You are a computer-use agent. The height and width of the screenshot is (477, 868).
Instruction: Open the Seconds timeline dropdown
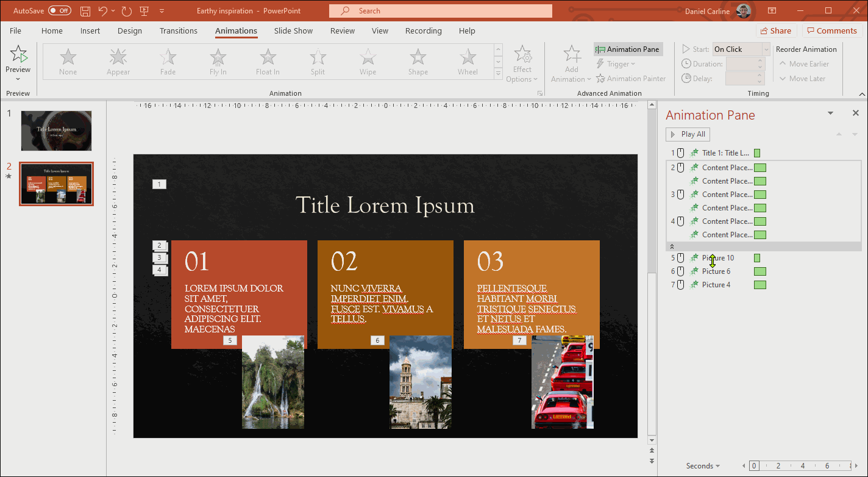coord(702,465)
